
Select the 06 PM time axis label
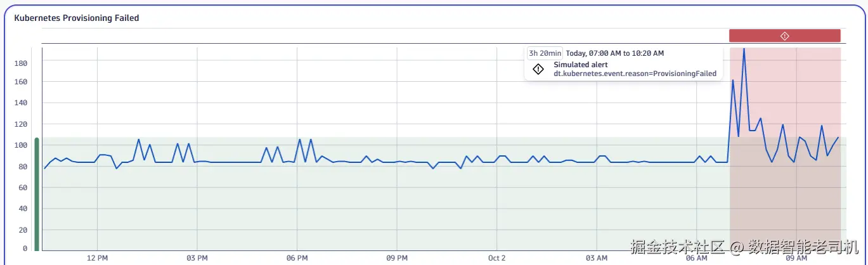(297, 258)
